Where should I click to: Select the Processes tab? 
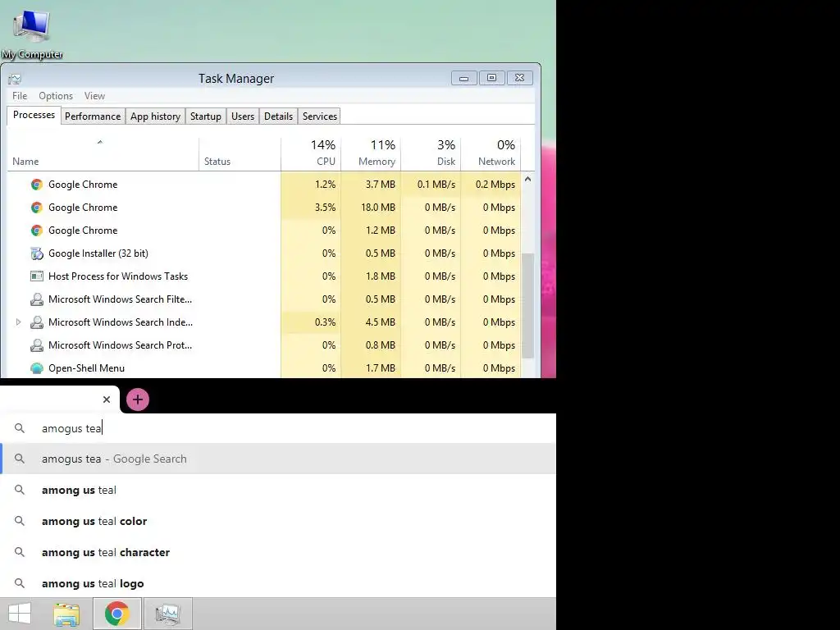[x=34, y=115]
